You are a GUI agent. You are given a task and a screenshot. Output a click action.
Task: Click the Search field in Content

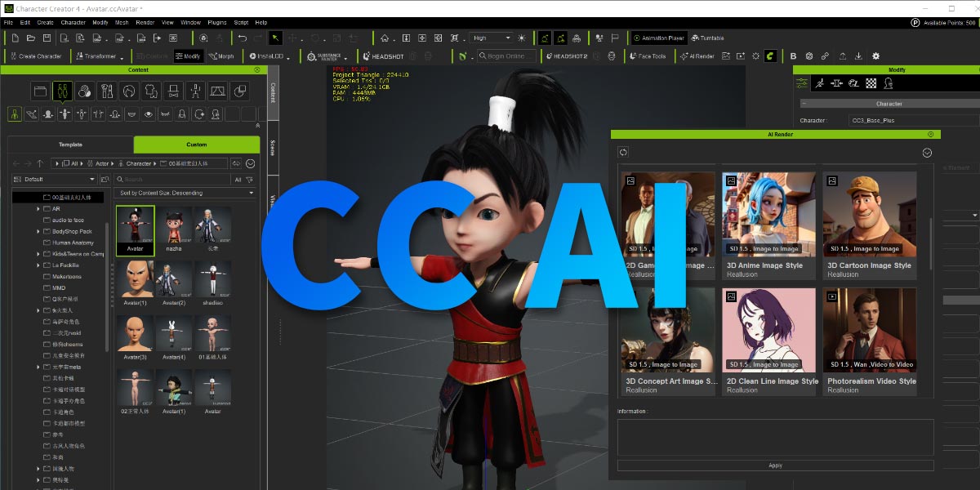[x=173, y=179]
